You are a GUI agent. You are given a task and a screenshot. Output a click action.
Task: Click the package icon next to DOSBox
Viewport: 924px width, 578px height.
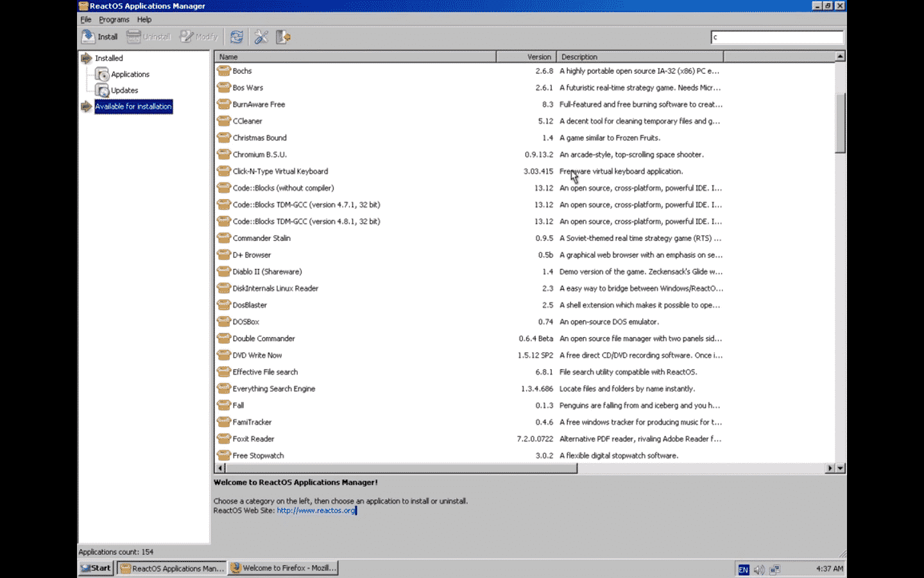(x=223, y=321)
